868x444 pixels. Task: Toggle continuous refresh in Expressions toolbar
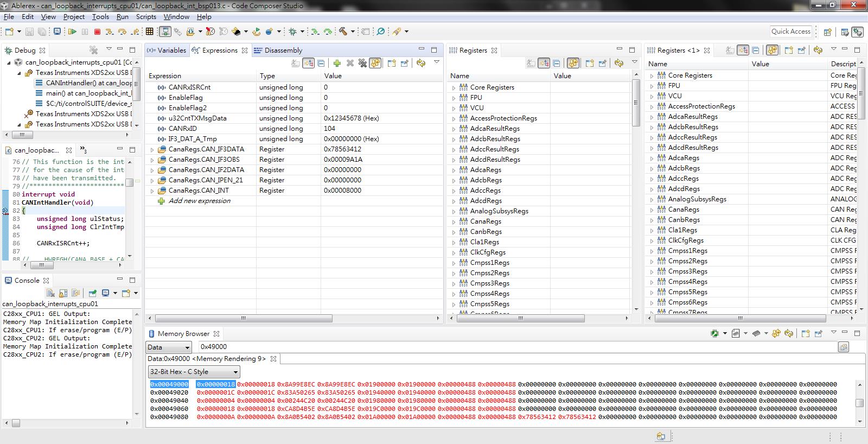coord(375,64)
